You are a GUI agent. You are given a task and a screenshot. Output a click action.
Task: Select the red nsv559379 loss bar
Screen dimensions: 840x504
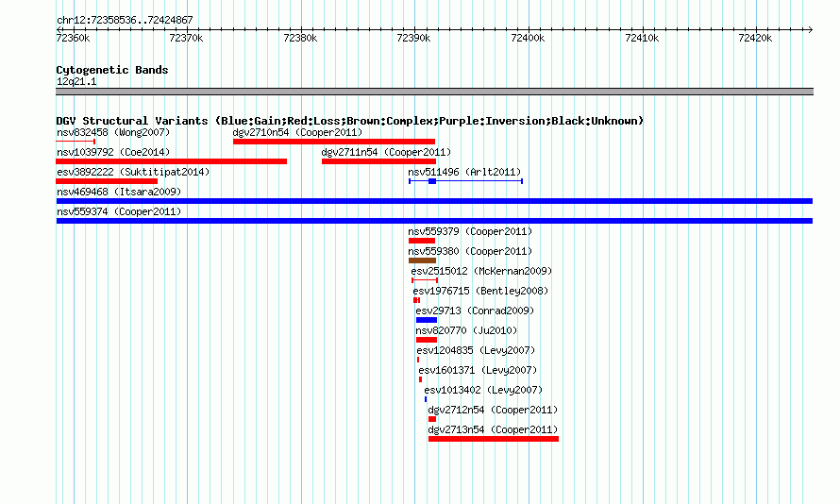coord(422,241)
